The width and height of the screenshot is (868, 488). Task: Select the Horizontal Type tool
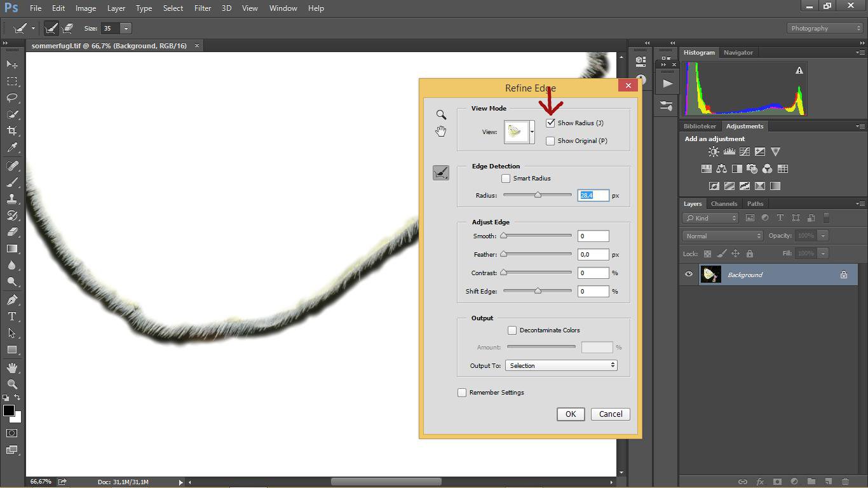point(11,316)
